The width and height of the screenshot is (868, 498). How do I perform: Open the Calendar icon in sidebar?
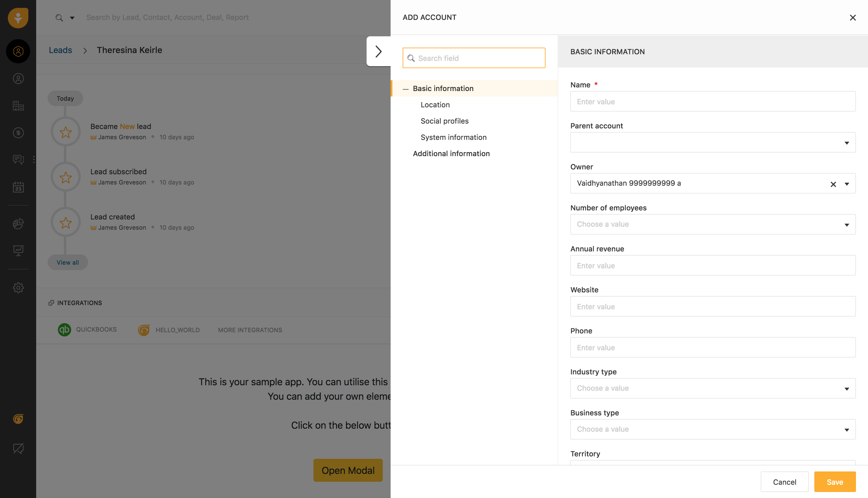(18, 187)
